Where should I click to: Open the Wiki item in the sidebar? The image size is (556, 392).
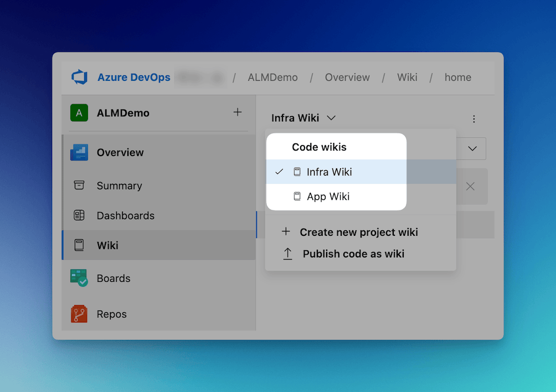pos(107,245)
